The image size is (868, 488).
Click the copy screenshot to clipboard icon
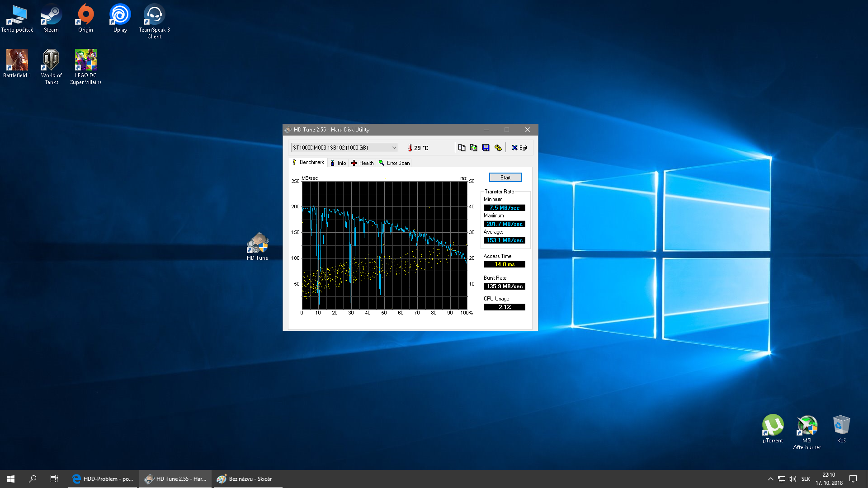473,148
